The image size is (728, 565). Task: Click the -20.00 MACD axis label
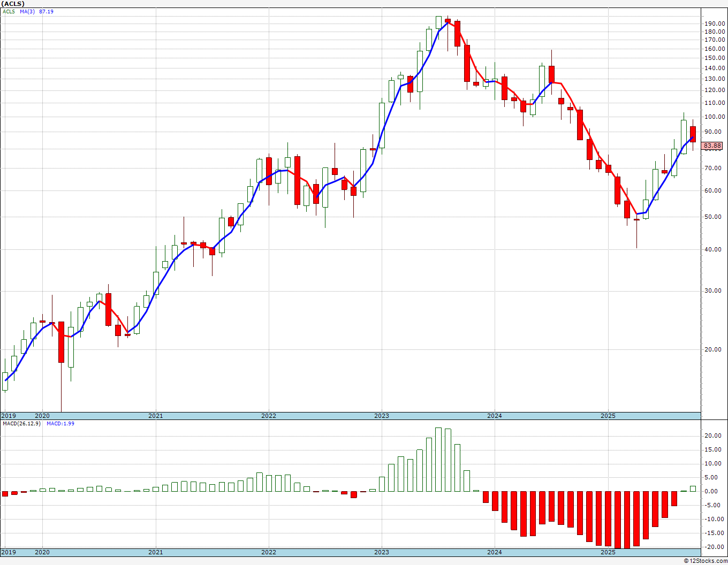[715, 547]
